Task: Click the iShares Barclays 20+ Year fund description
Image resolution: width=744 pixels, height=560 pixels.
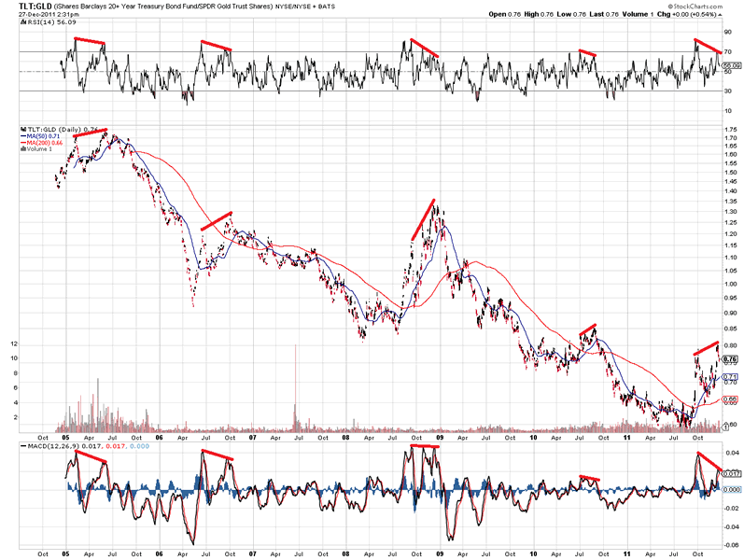Action: (x=163, y=7)
